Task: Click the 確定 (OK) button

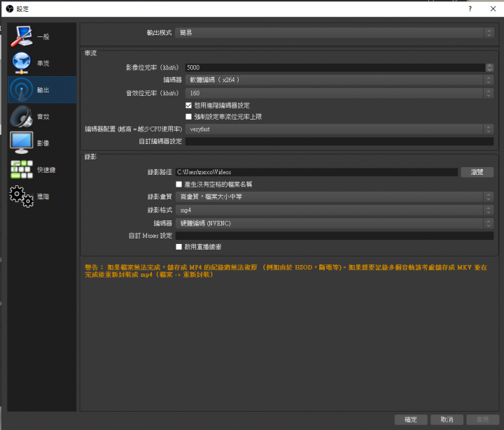Action: point(411,420)
